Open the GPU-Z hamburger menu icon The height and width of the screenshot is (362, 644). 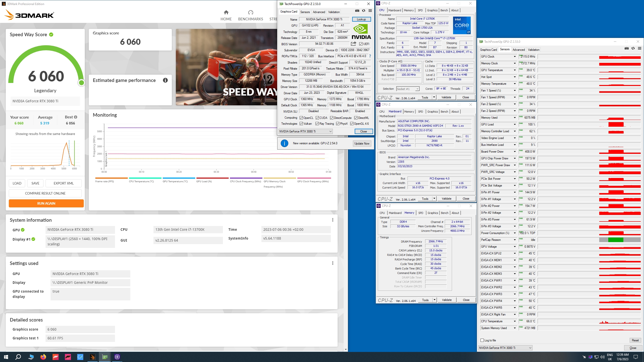[x=370, y=11]
